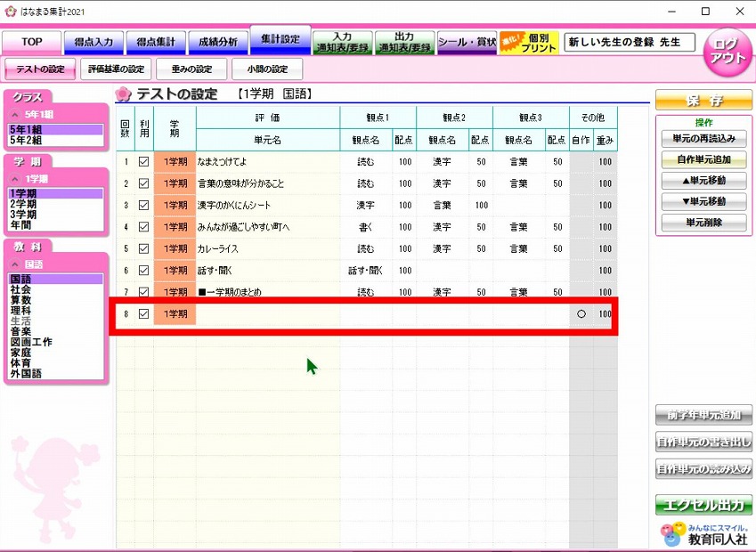Select 国語 in the subject list
This screenshot has width=756, height=552.
(56, 280)
